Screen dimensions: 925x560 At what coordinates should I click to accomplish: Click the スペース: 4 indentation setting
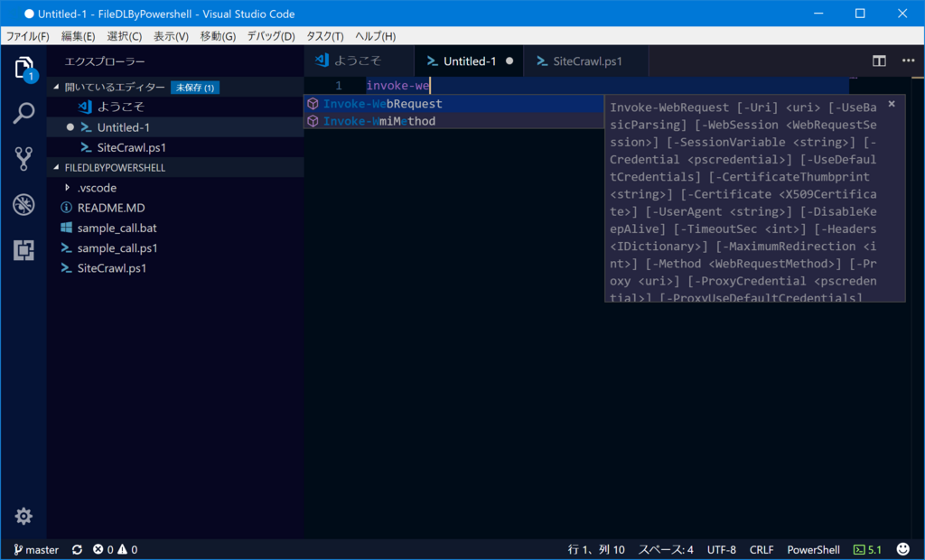tap(666, 549)
